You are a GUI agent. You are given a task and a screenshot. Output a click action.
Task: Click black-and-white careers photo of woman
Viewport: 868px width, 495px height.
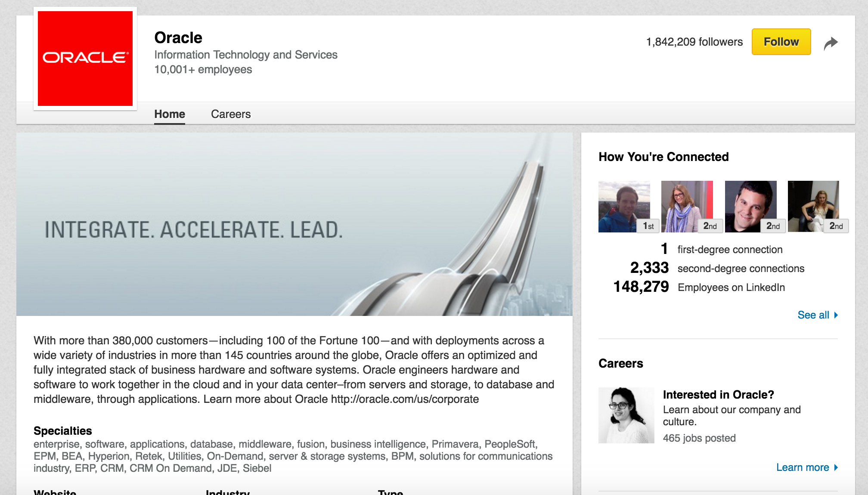click(626, 415)
